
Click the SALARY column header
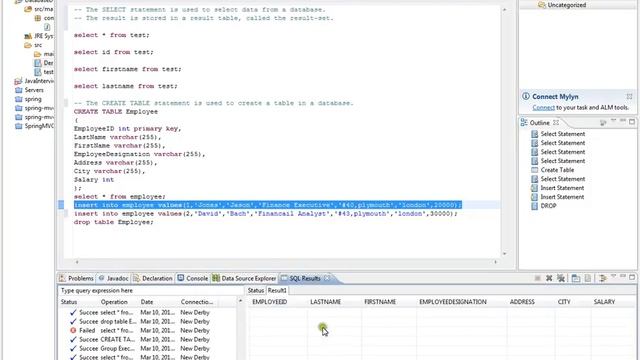pyautogui.click(x=604, y=302)
